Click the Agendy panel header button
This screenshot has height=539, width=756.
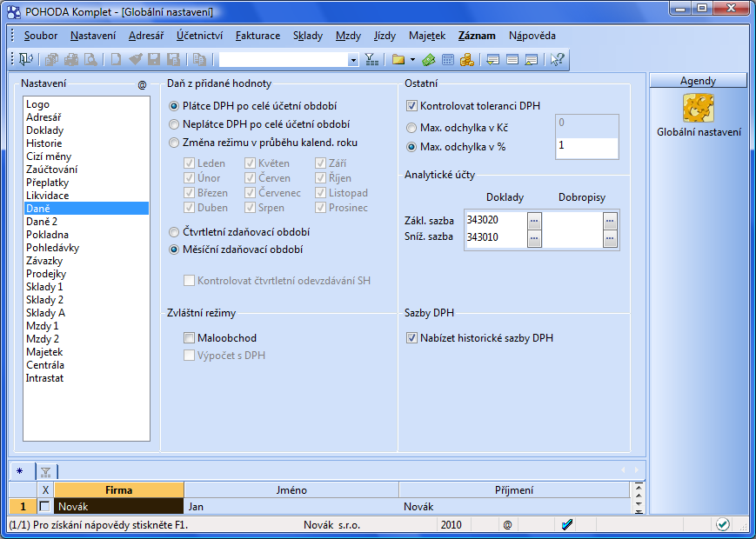click(698, 81)
